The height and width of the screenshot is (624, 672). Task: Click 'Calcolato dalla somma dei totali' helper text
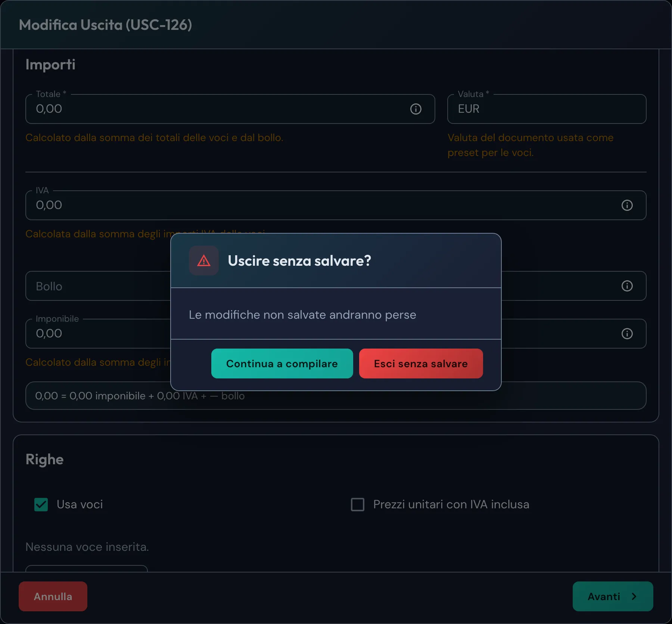(x=154, y=138)
